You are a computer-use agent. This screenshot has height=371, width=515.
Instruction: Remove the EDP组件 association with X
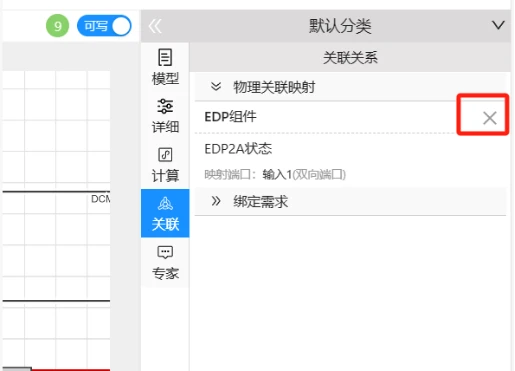tap(490, 118)
